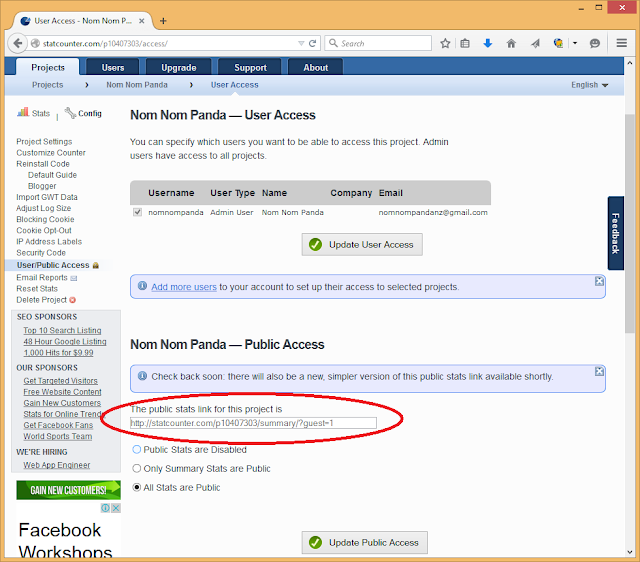Click the Projects breadcrumb link
The width and height of the screenshot is (640, 562).
point(47,85)
